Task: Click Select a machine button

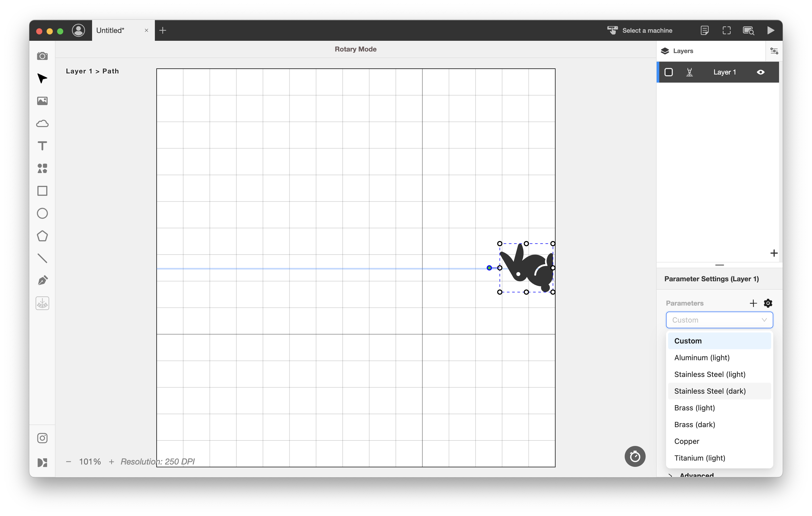Action: 640,30
